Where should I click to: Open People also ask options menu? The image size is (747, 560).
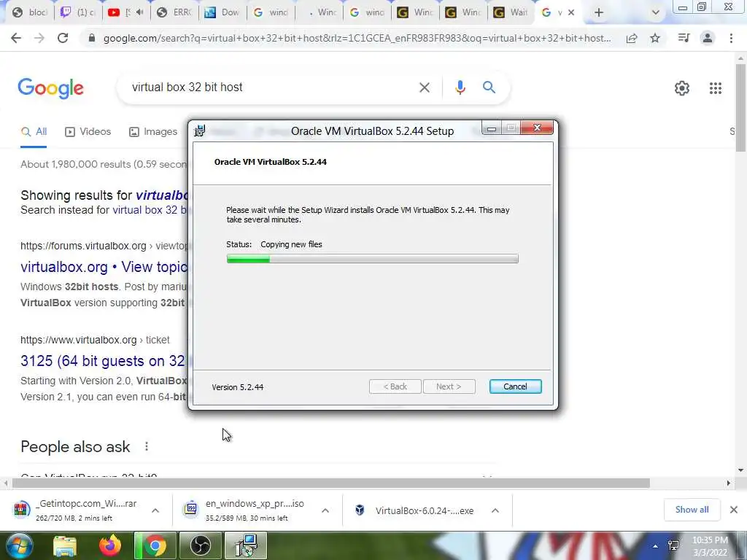point(147,447)
